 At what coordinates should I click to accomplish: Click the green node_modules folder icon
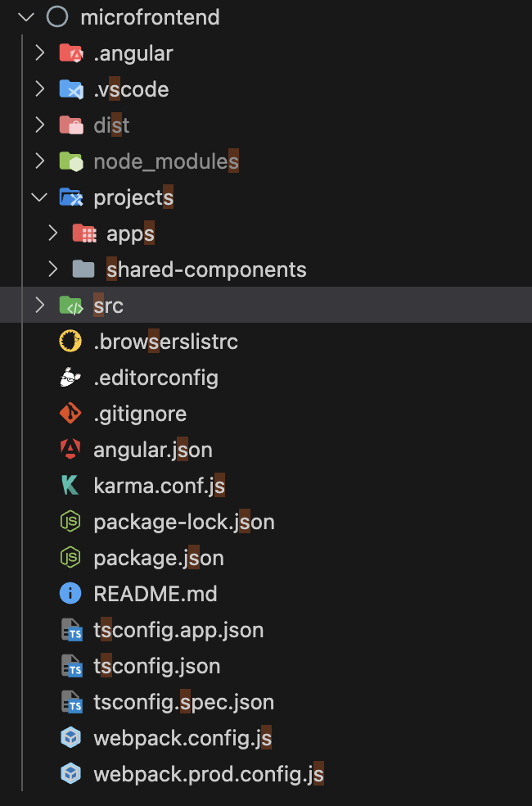pos(71,161)
